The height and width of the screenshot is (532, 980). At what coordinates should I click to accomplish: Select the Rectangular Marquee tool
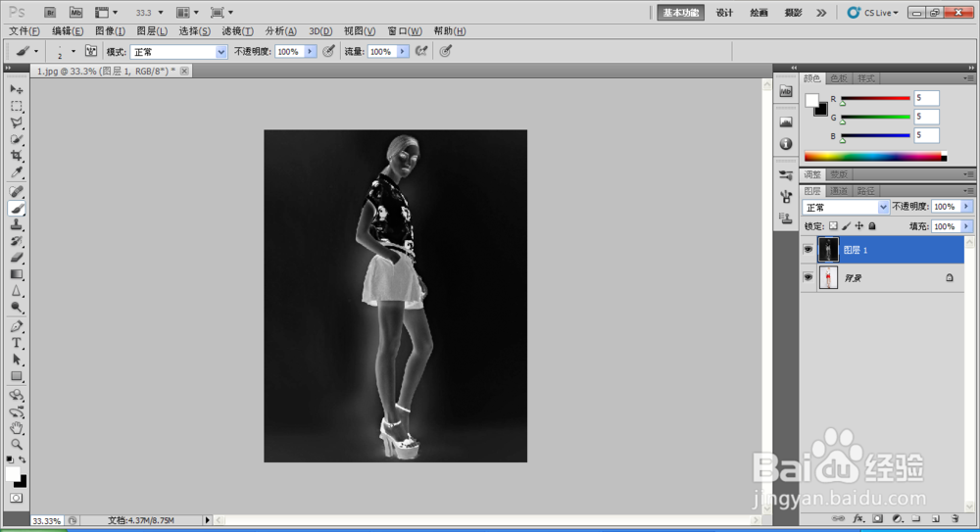(x=17, y=106)
